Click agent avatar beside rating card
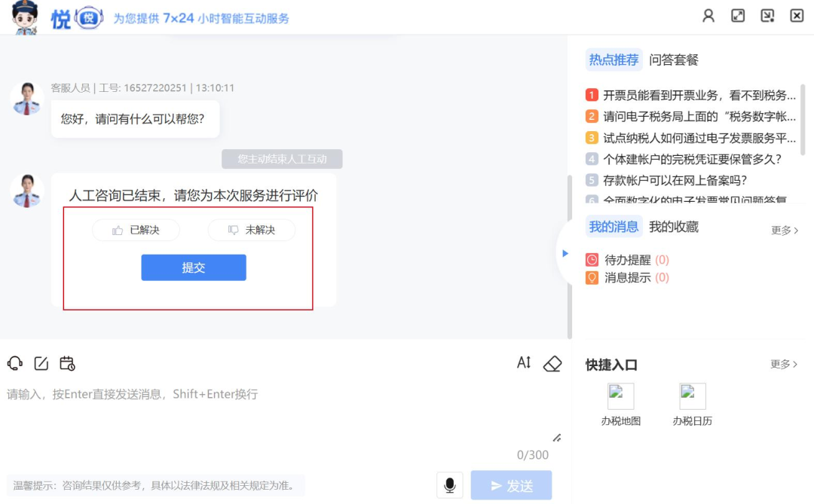 pyautogui.click(x=27, y=191)
